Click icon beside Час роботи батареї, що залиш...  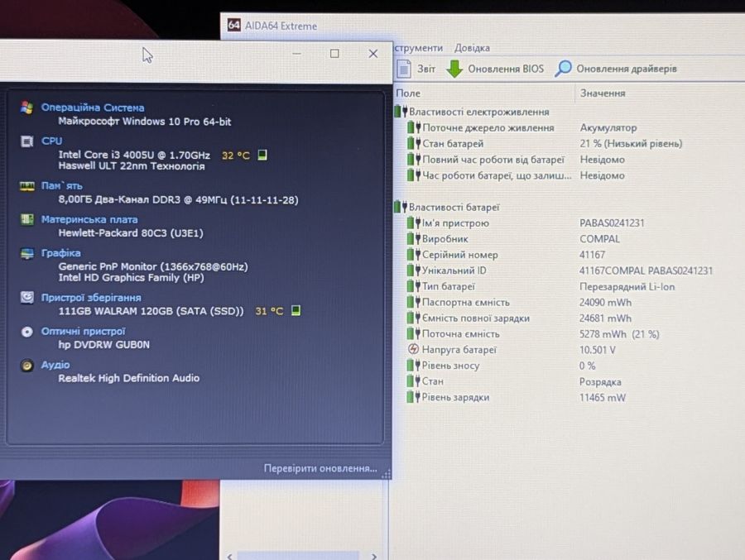point(414,175)
